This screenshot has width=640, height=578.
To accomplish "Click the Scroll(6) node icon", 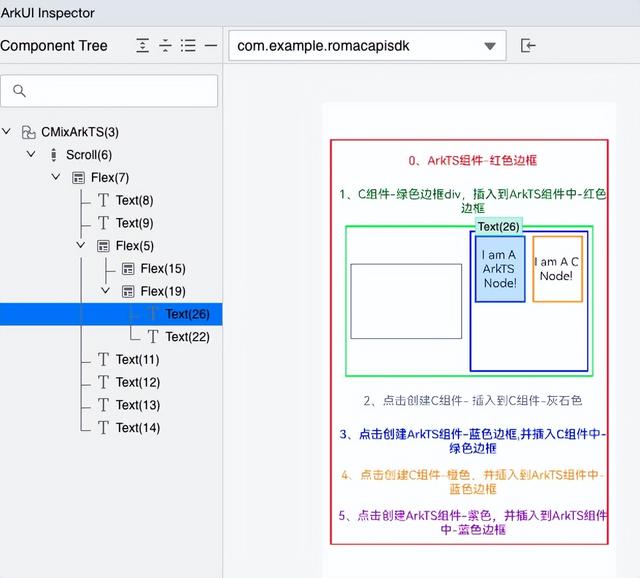I will tap(53, 155).
